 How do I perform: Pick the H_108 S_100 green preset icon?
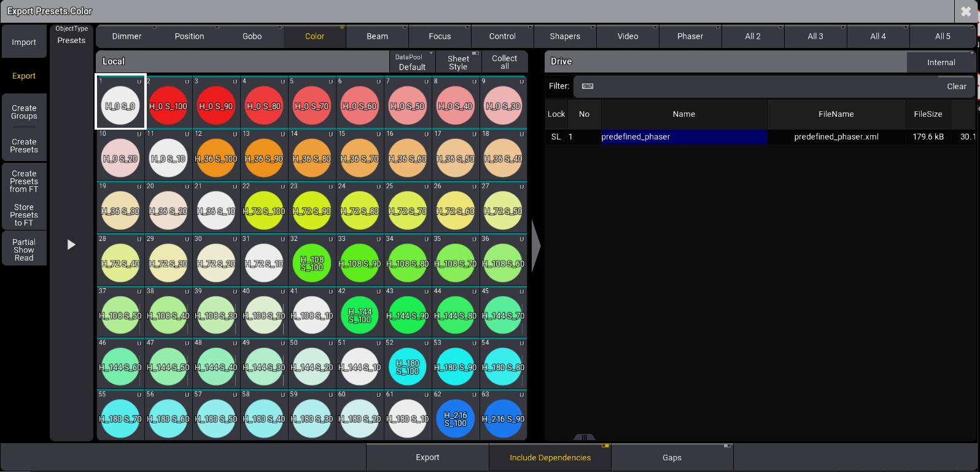pyautogui.click(x=312, y=264)
